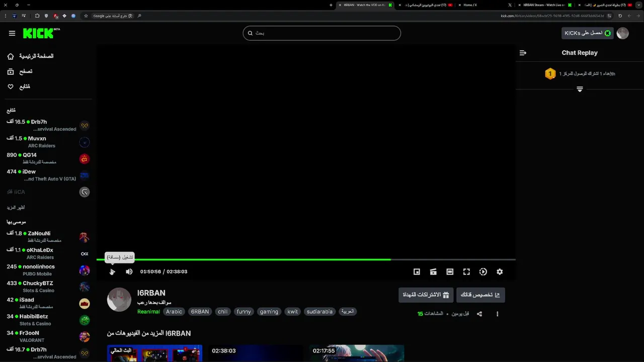The width and height of the screenshot is (644, 362).
Task: Open the 02:38:03 video thumbnail
Action: coord(256,353)
